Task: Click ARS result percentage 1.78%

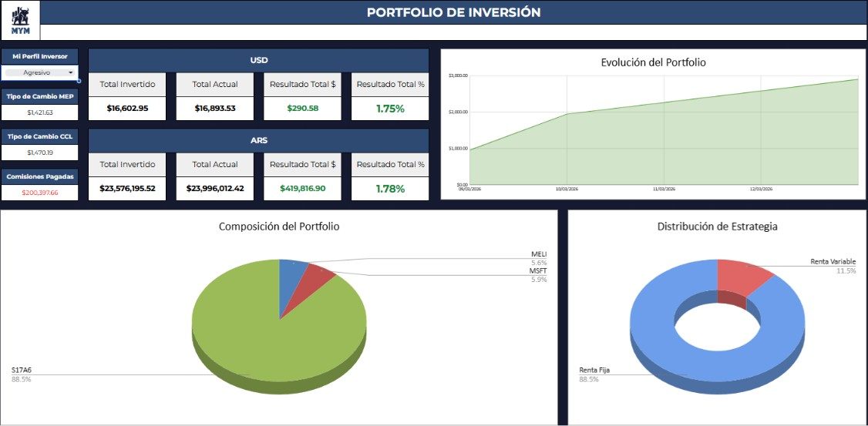Action: (x=390, y=189)
